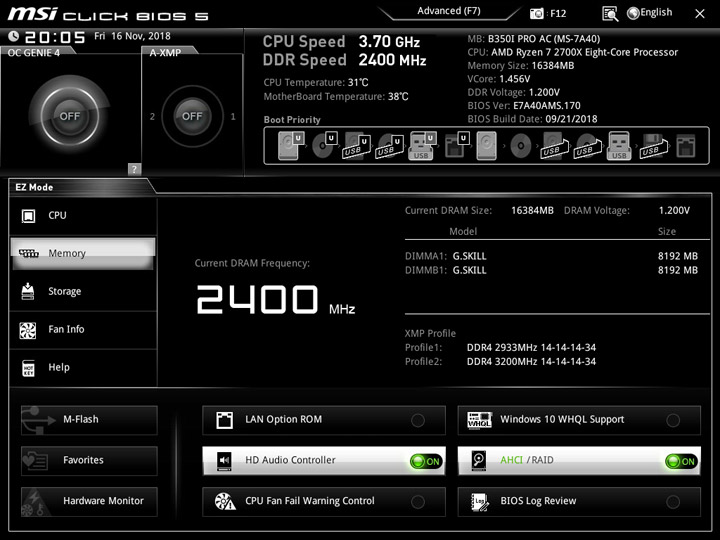Open the Fan Info section

coord(83,329)
